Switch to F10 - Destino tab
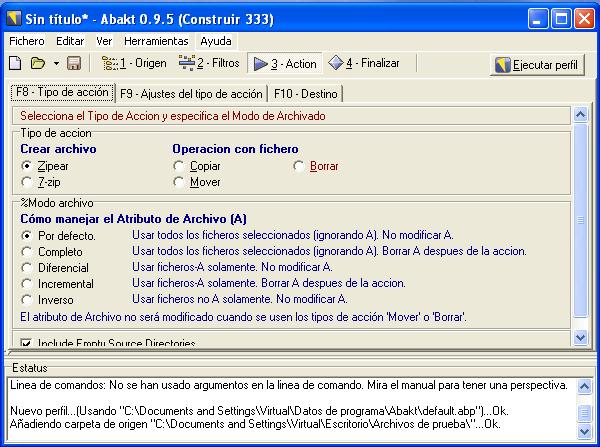 pyautogui.click(x=306, y=94)
